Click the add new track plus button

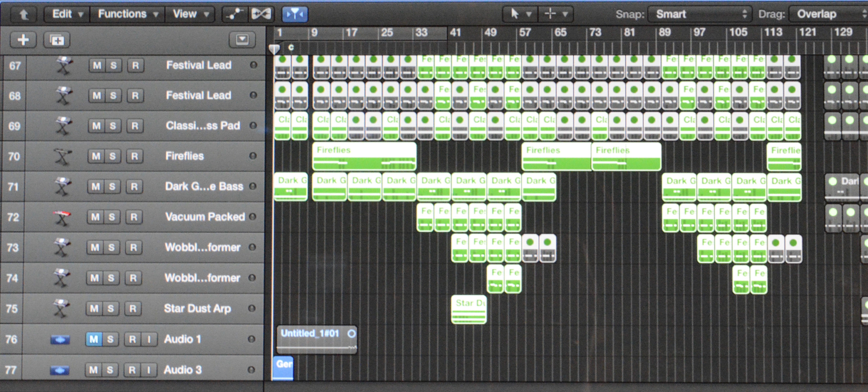pos(23,40)
